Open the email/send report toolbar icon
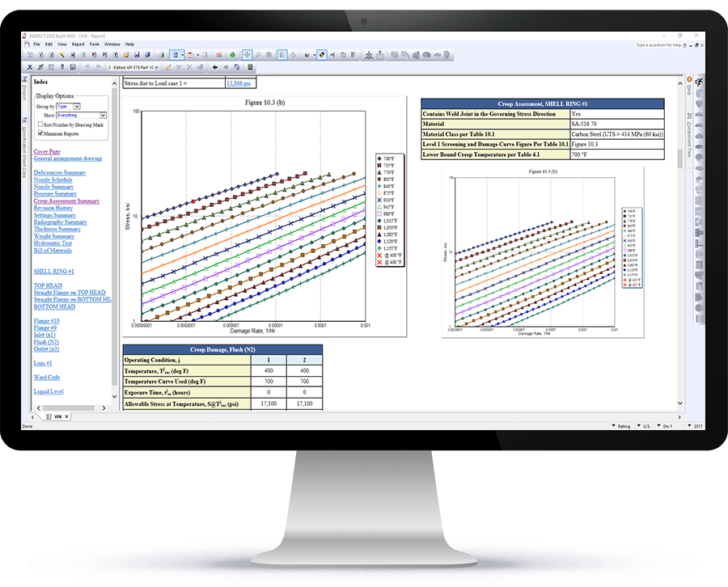 tap(218, 55)
